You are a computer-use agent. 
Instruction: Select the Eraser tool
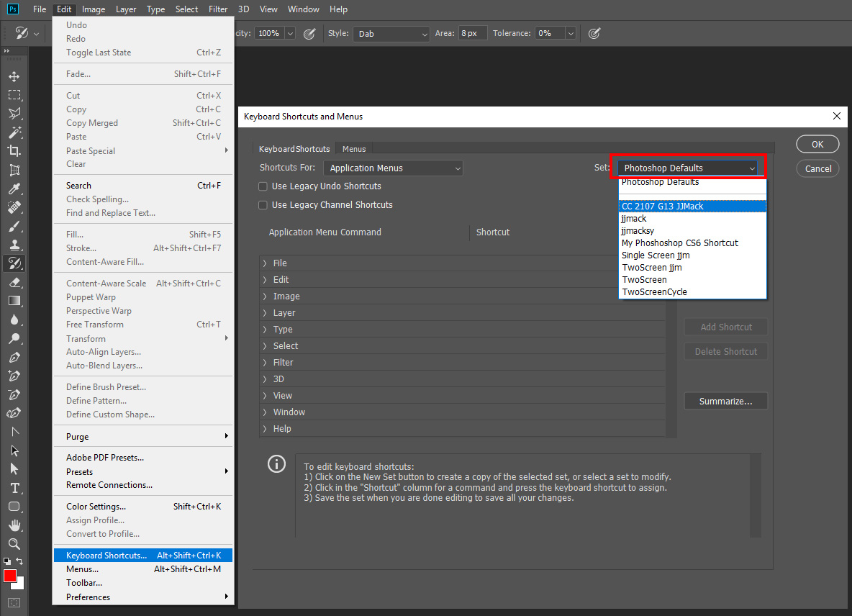(15, 281)
